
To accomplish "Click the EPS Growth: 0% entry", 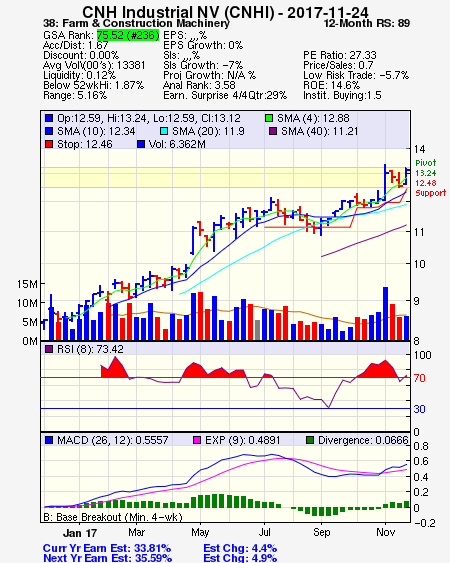I will 203,45.
